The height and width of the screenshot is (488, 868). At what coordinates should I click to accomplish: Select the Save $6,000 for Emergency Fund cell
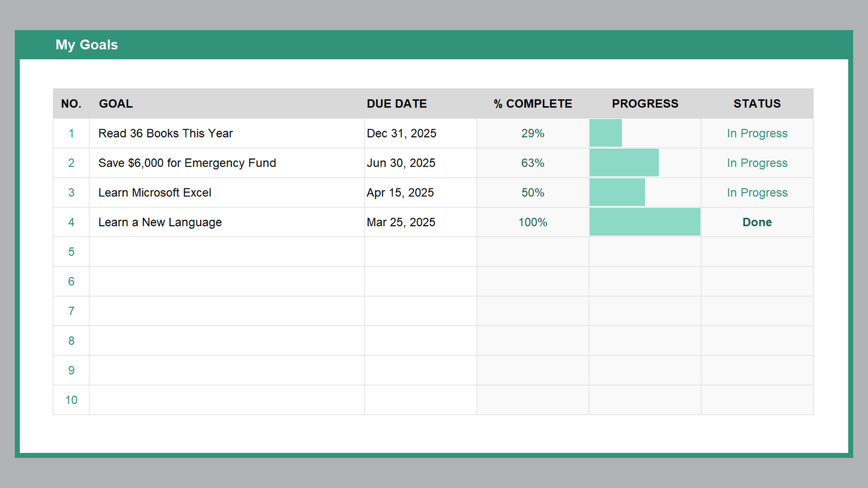(187, 163)
